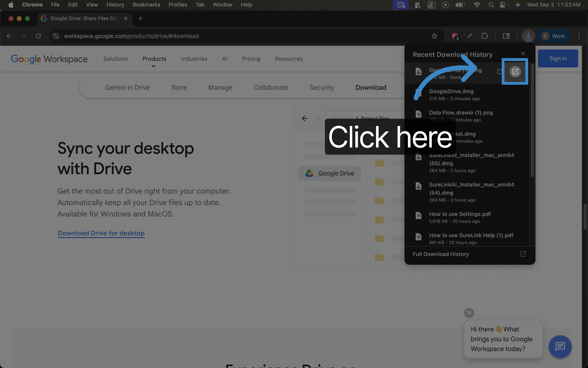
Task: Open the Profiles menu in menu bar
Action: (178, 5)
